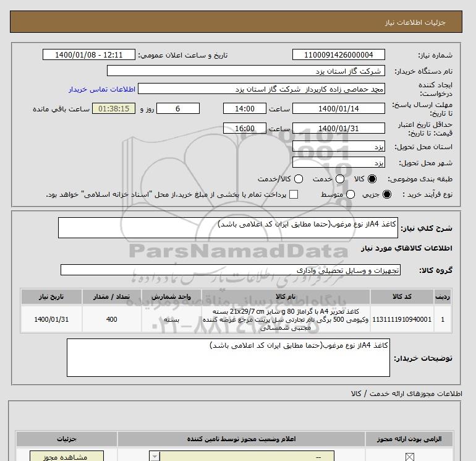Click the request creator name field
The height and width of the screenshot is (461, 476).
tap(261, 89)
